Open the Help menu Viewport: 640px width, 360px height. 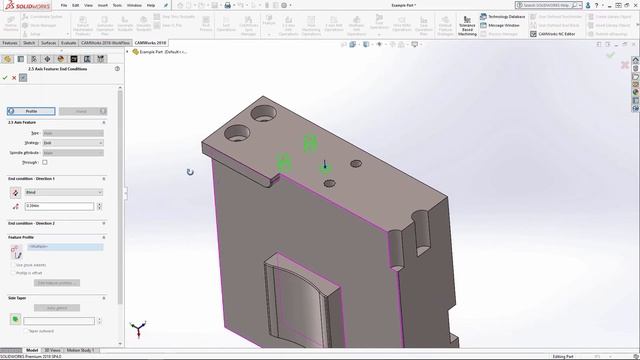tap(151, 5)
